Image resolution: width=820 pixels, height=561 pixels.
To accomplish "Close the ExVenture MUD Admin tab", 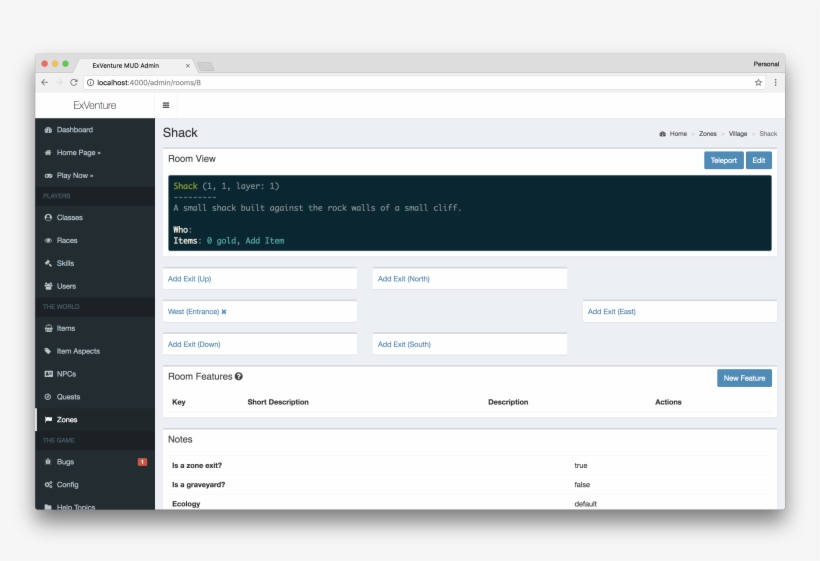I will pyautogui.click(x=188, y=66).
